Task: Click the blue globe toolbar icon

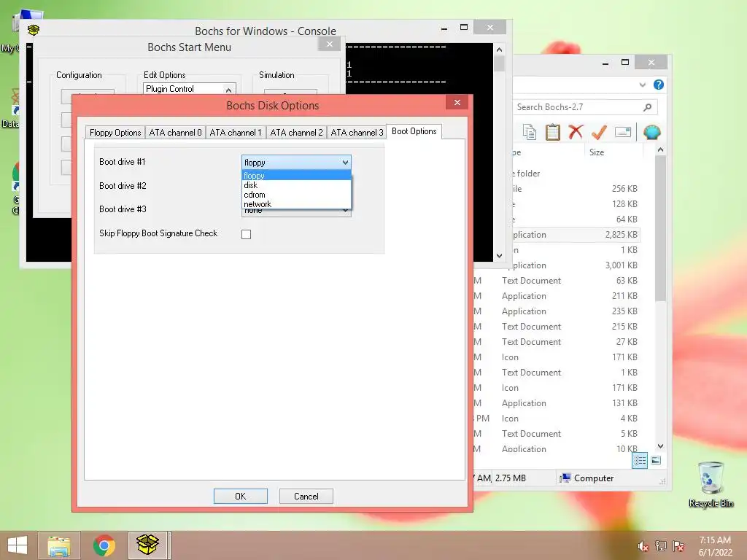Action: point(651,132)
